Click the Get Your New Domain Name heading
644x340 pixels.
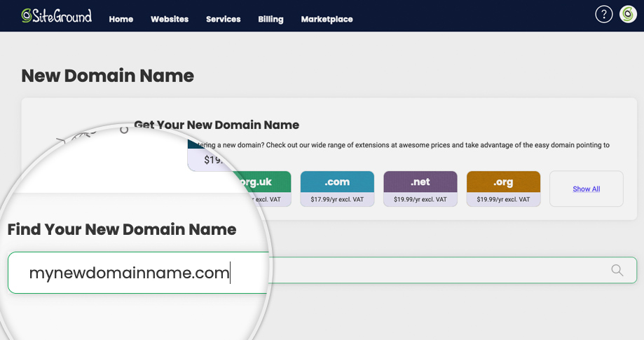[x=217, y=125]
